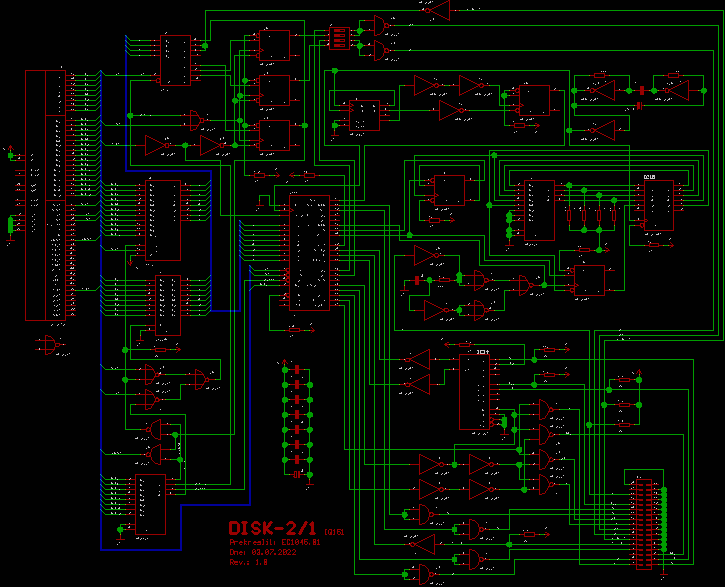Click the inverter gate at top edge
The width and height of the screenshot is (725, 587).
click(x=435, y=7)
